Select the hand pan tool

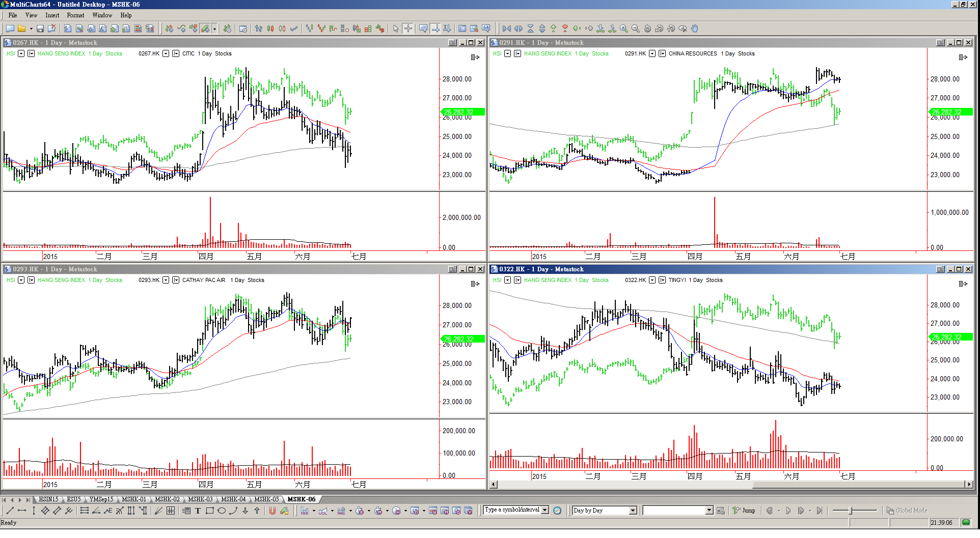tap(694, 29)
